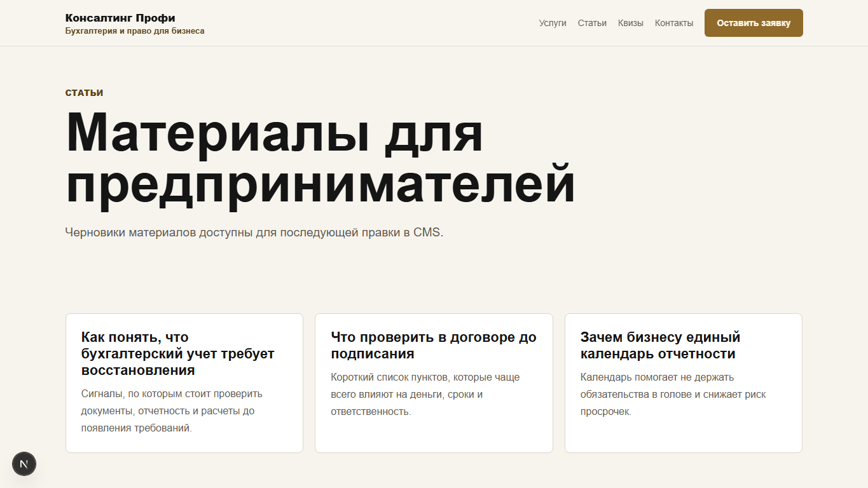Select the tagline Бухгалтерия и право для бизнеса

point(135,30)
